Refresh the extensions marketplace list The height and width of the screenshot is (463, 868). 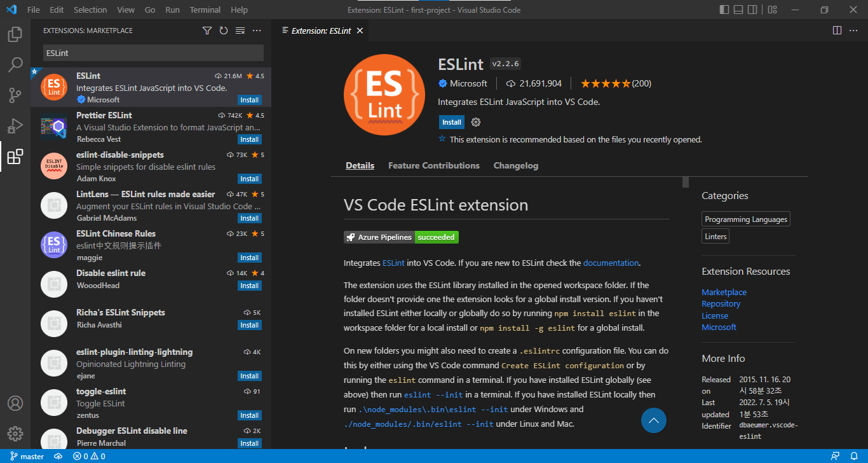(224, 31)
